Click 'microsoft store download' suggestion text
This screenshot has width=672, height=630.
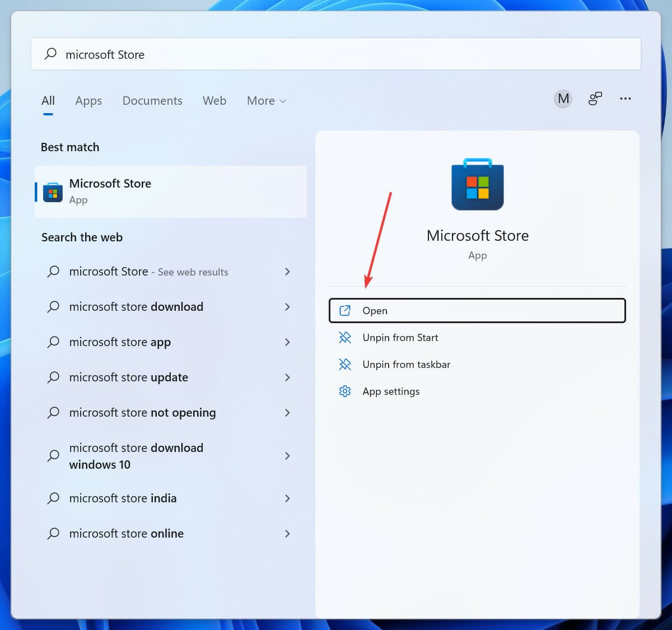tap(136, 307)
